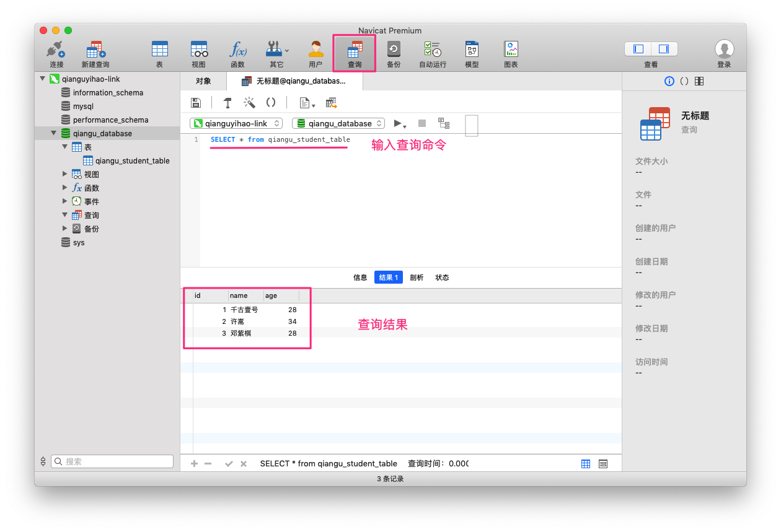The image size is (781, 532).
Task: Select the 剖析 profile result tab
Action: coord(417,277)
